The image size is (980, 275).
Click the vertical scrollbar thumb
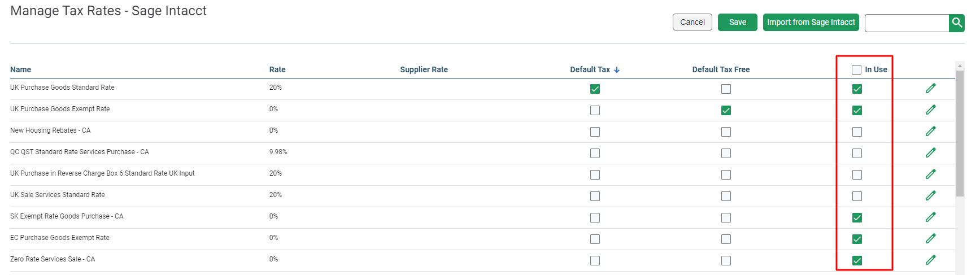960,133
